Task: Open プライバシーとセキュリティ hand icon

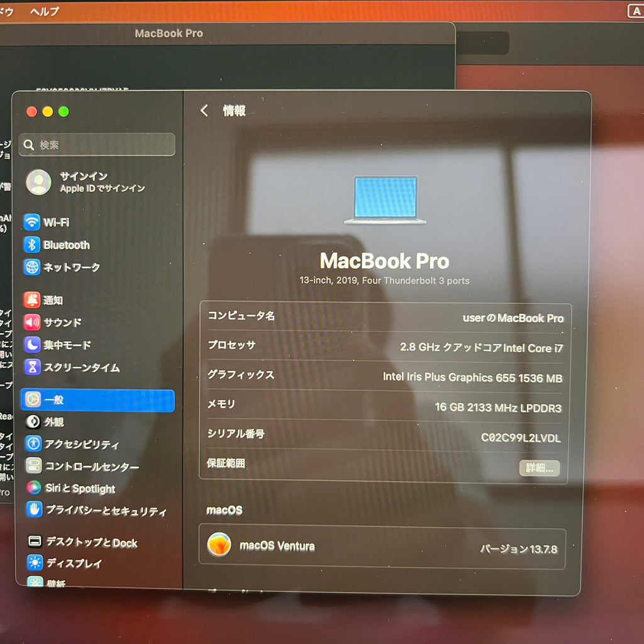Action: tap(35, 509)
